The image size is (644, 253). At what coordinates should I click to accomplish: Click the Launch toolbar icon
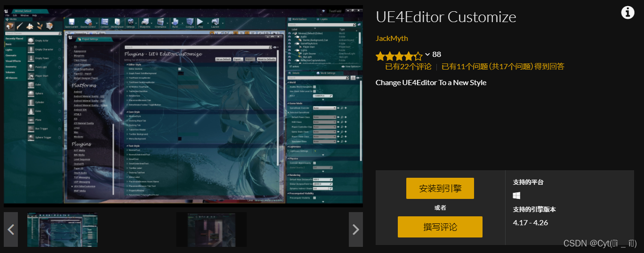pos(215,23)
